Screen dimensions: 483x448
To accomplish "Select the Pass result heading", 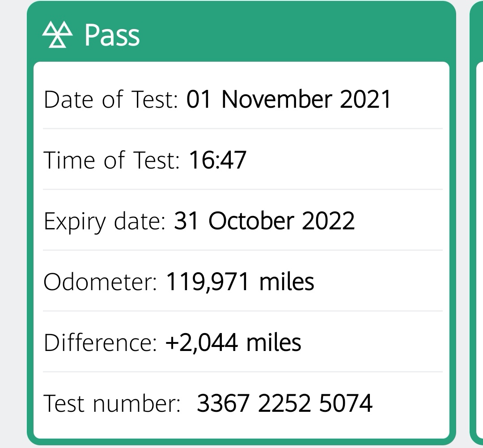I will click(112, 35).
